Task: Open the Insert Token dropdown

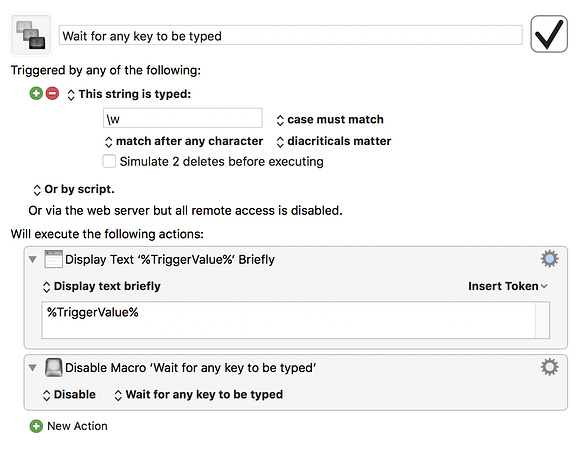Action: (x=508, y=286)
